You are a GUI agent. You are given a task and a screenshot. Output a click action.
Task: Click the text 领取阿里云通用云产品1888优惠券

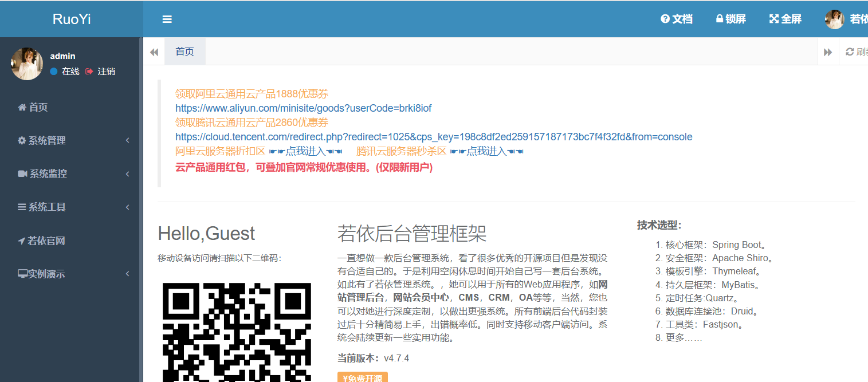tap(252, 94)
